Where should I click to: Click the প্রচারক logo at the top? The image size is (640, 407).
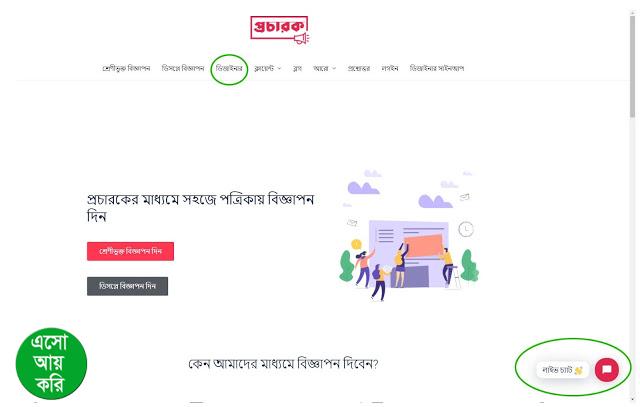click(x=280, y=29)
